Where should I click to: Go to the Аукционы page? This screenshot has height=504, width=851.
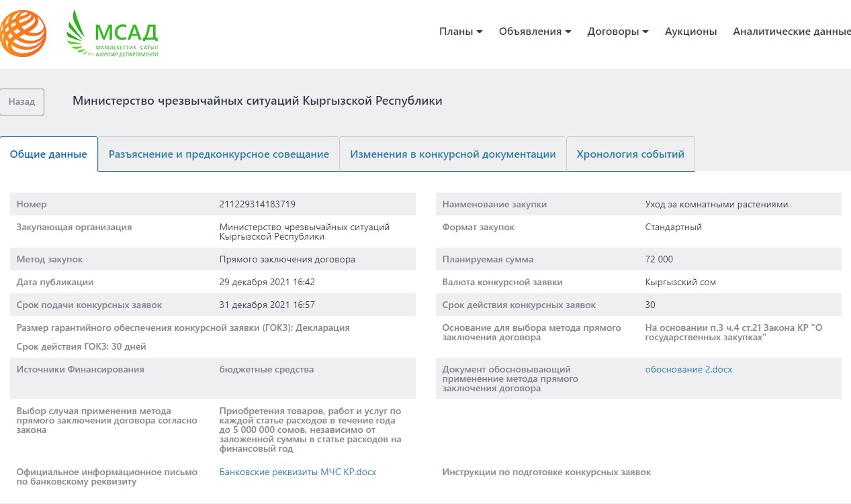pyautogui.click(x=690, y=32)
